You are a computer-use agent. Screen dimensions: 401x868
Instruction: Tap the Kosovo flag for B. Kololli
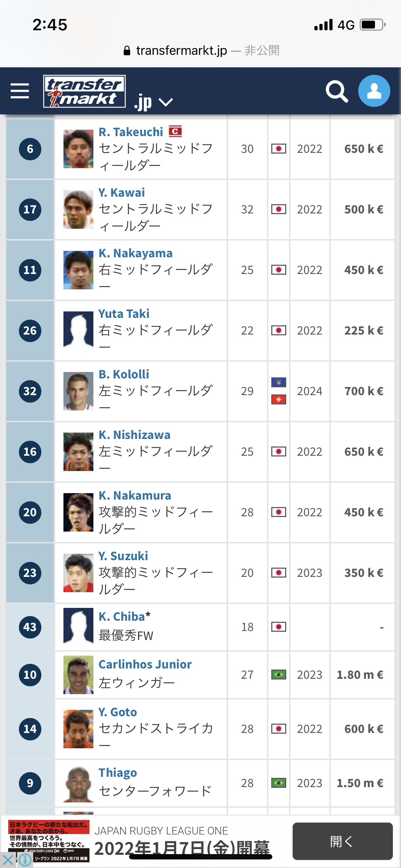(x=278, y=382)
